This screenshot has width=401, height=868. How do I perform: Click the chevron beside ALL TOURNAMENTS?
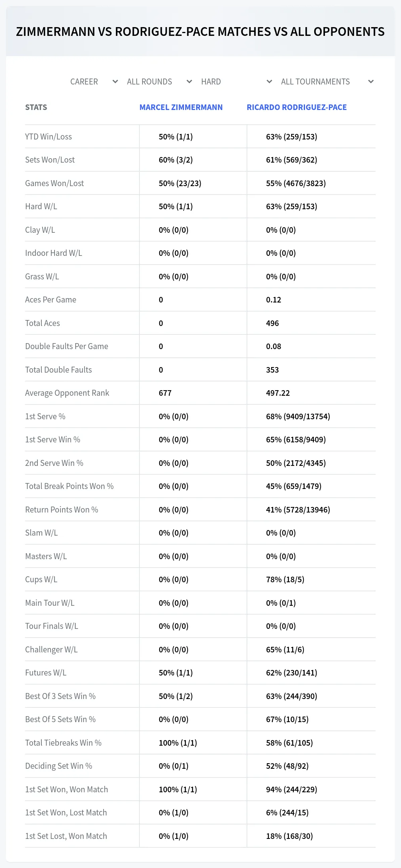tap(371, 82)
